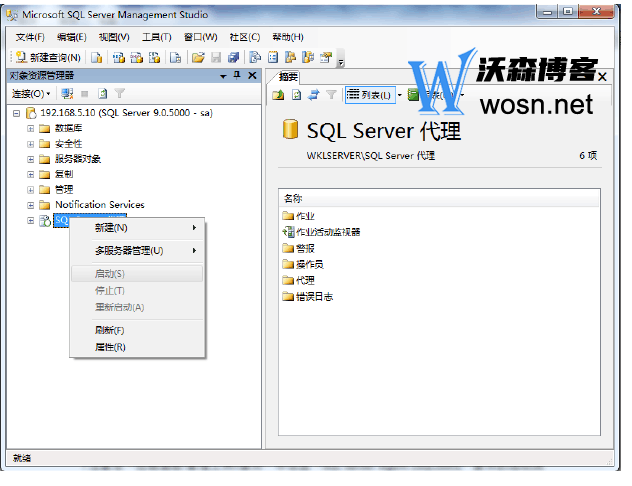This screenshot has width=632, height=486.
Task: Click the refresh icon in object explorer toolbar
Action: (102, 93)
